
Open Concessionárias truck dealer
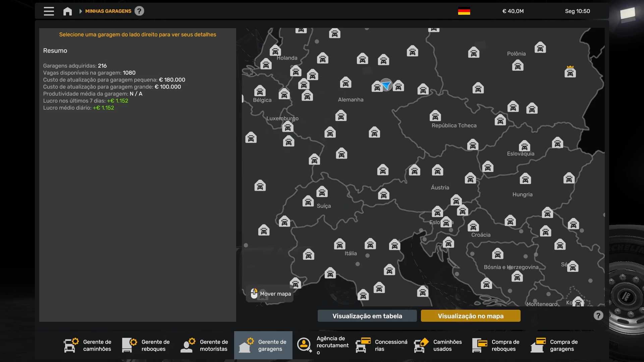click(x=382, y=345)
